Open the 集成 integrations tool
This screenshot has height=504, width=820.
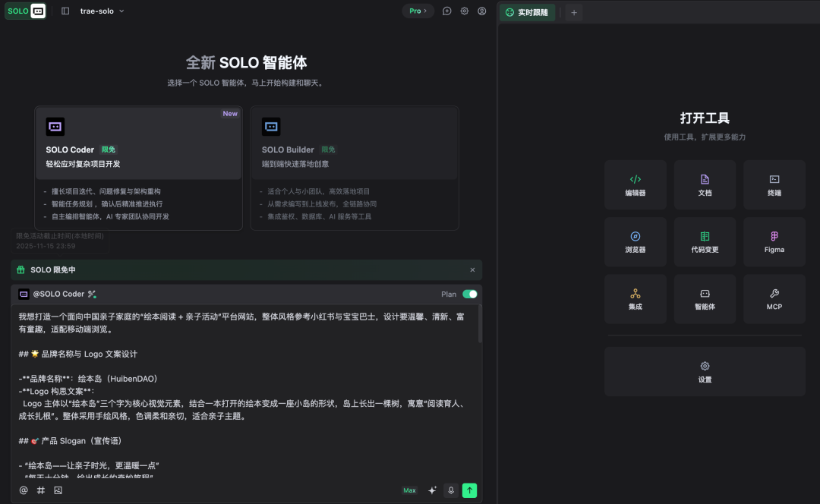click(x=635, y=299)
